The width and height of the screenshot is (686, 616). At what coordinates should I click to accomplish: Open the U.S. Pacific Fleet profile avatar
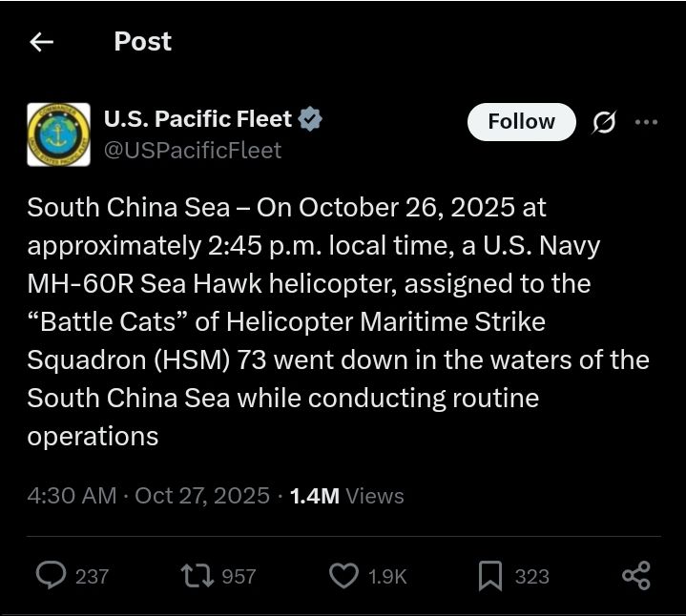pyautogui.click(x=59, y=134)
